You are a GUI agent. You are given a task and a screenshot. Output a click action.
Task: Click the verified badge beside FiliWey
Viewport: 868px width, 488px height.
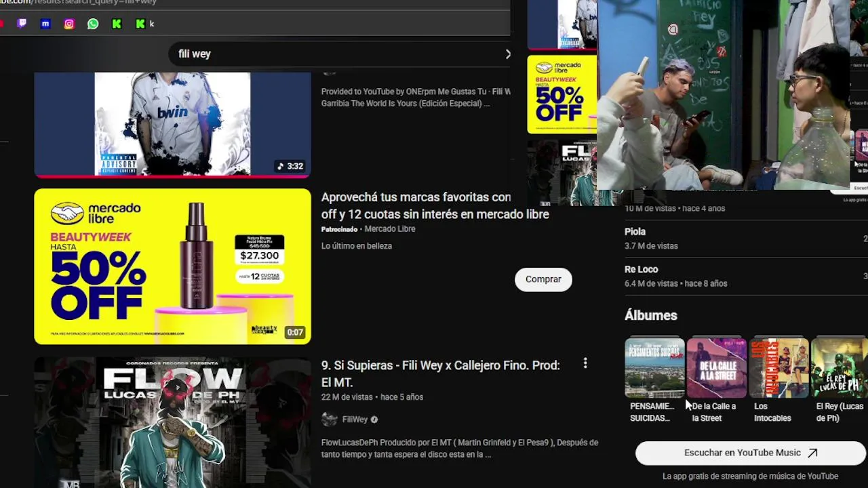coord(374,420)
